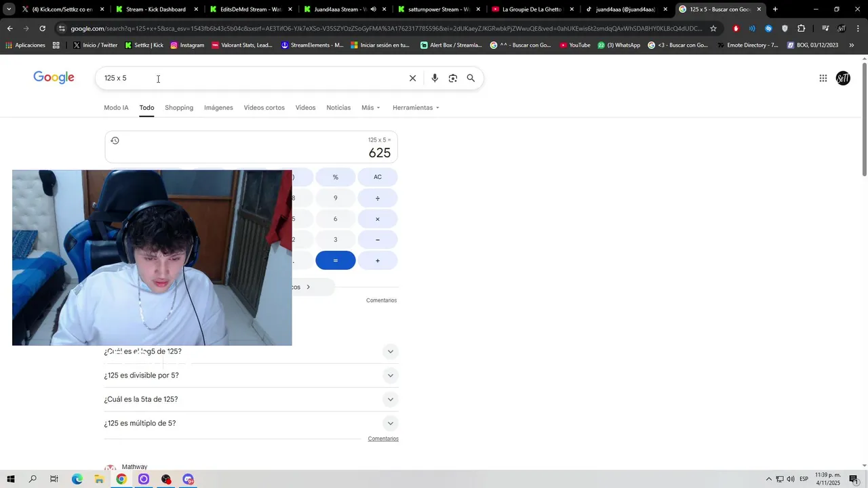The image size is (868, 488).
Task: Open the Google apps grid
Action: point(823,78)
